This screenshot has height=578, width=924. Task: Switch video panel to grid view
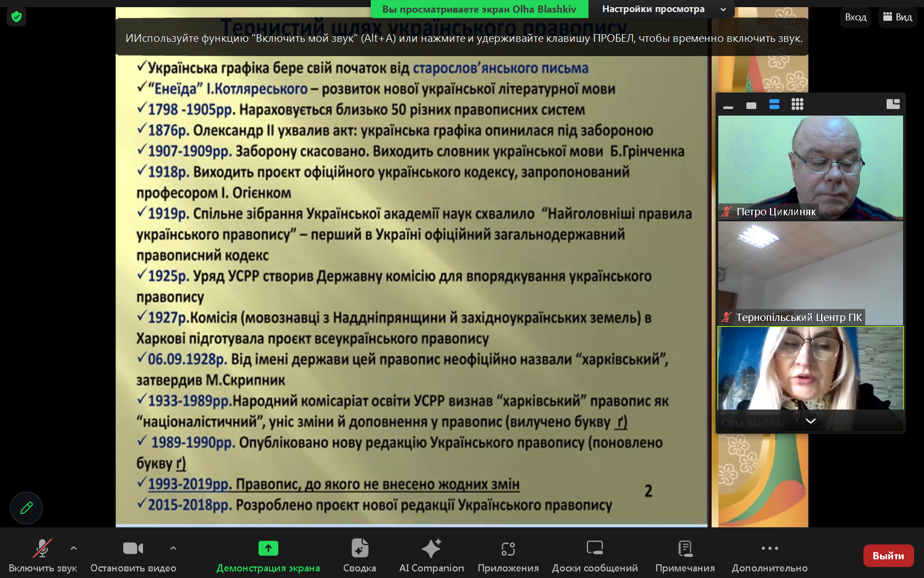coord(798,105)
